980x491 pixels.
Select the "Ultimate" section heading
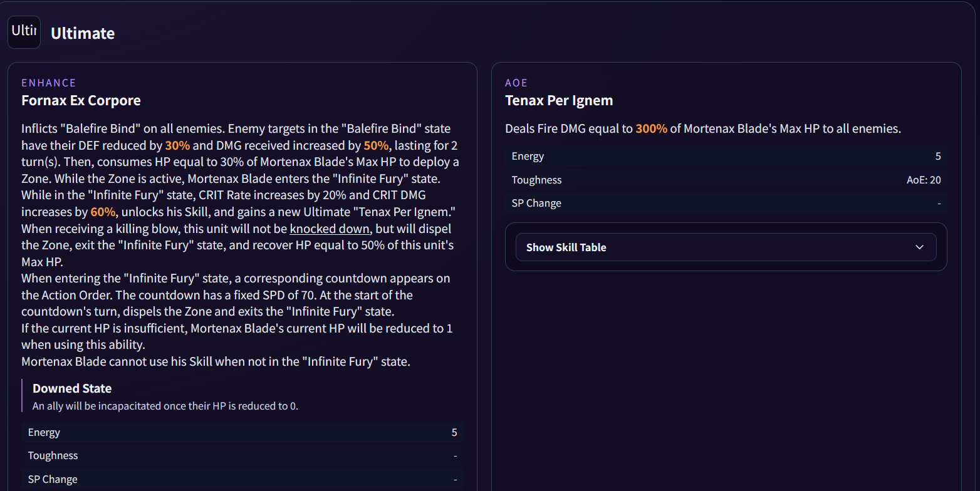[x=83, y=33]
